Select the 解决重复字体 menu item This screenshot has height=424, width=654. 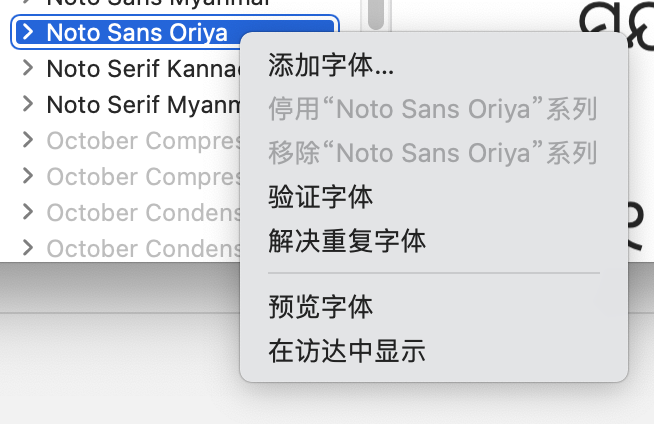347,240
